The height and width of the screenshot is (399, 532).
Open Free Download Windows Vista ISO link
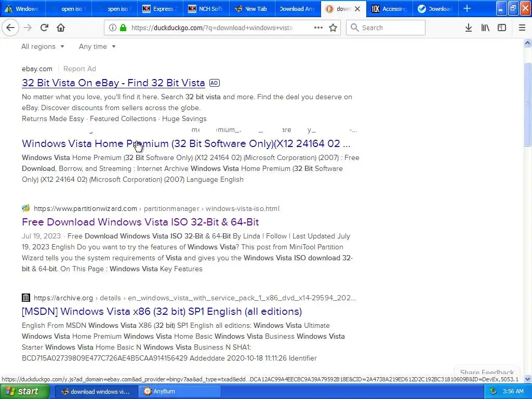click(140, 222)
